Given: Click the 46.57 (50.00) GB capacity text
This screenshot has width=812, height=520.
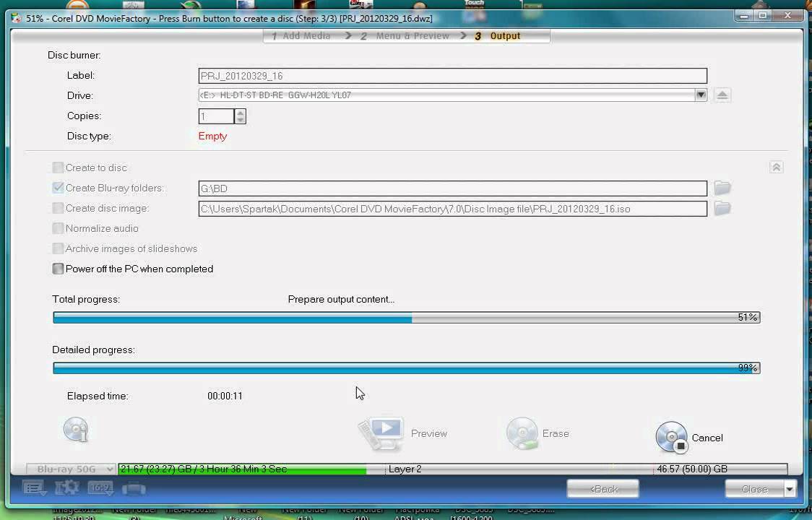Looking at the screenshot, I should point(692,469).
